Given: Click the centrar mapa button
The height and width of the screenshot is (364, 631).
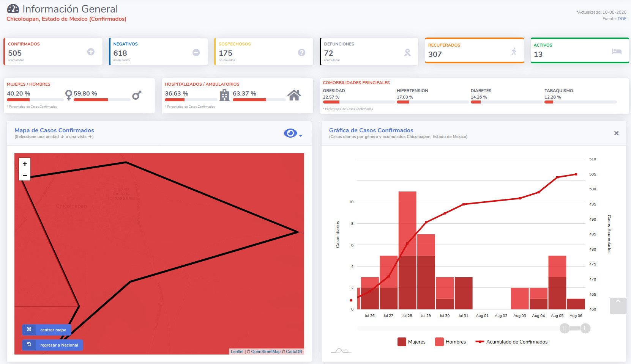Looking at the screenshot, I should pyautogui.click(x=47, y=330).
